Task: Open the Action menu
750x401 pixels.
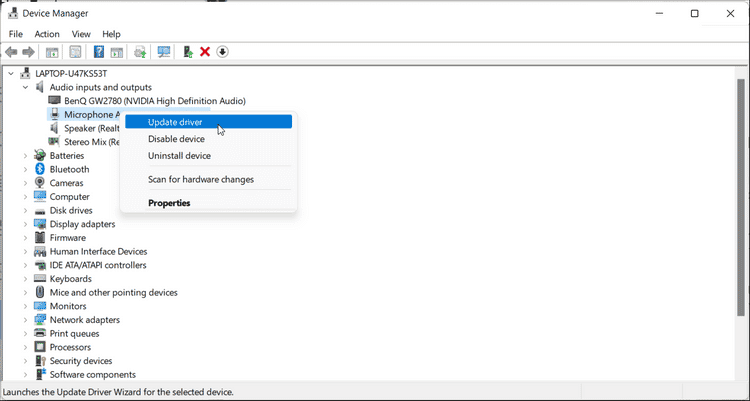Action: click(47, 34)
